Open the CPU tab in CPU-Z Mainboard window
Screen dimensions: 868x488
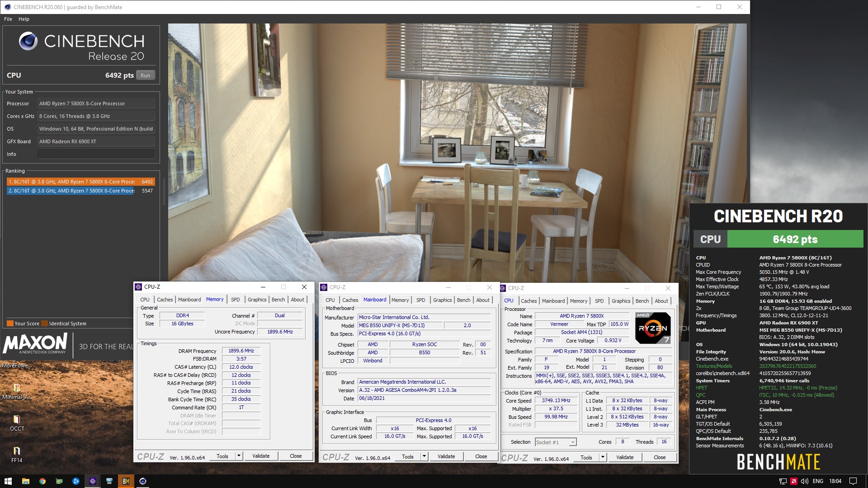coord(330,300)
